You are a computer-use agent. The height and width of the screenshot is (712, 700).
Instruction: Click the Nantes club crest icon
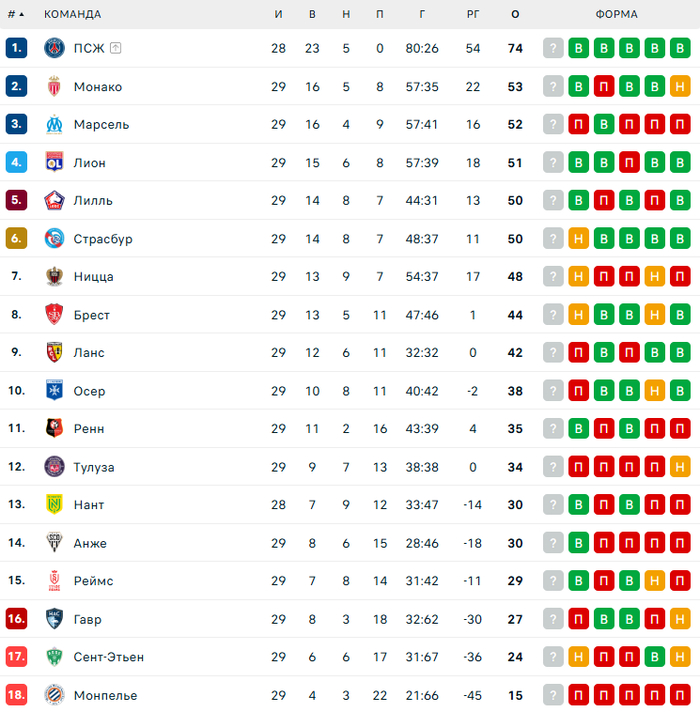click(x=54, y=505)
